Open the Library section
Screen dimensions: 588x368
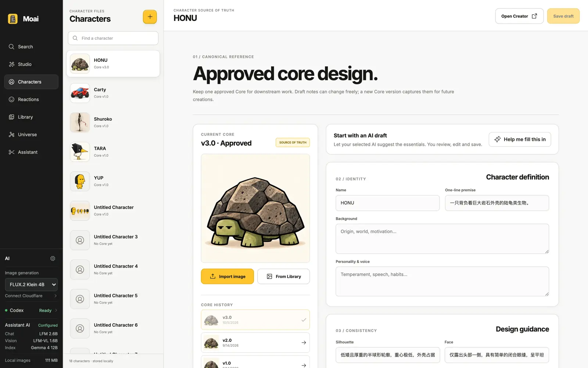pyautogui.click(x=31, y=117)
